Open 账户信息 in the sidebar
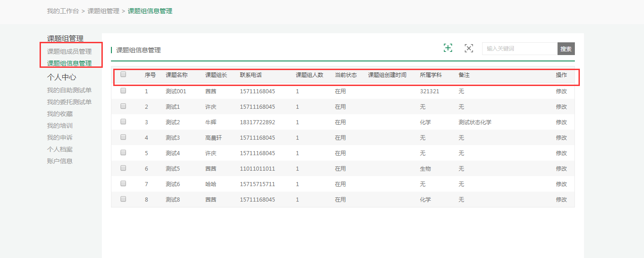Image resolution: width=644 pixels, height=258 pixels. (60, 161)
